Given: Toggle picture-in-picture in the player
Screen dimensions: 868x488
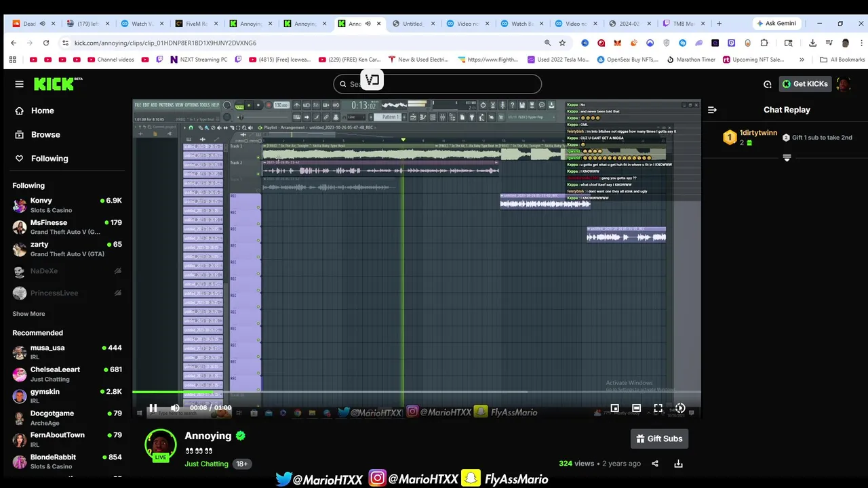Looking at the screenshot, I should [614, 408].
